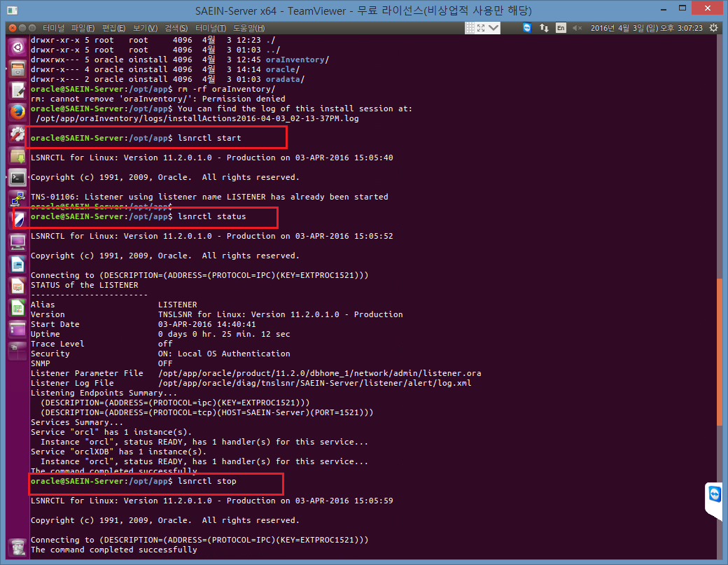This screenshot has height=565, width=728.
Task: Open the muted sound volume indicator
Action: [x=577, y=28]
